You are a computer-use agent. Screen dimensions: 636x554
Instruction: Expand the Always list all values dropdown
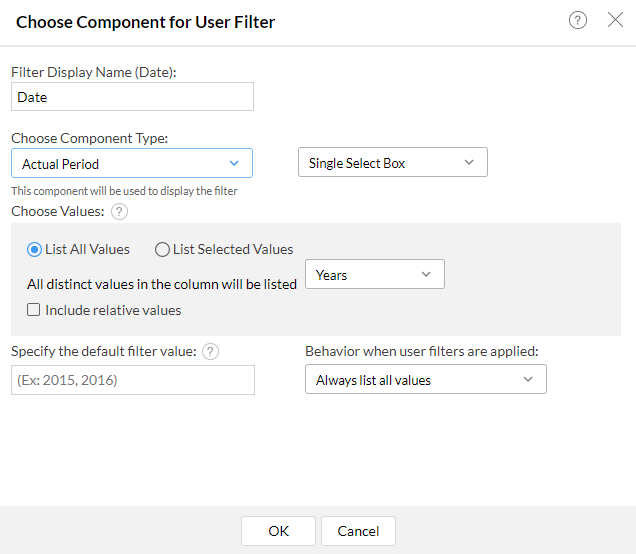pyautogui.click(x=425, y=379)
